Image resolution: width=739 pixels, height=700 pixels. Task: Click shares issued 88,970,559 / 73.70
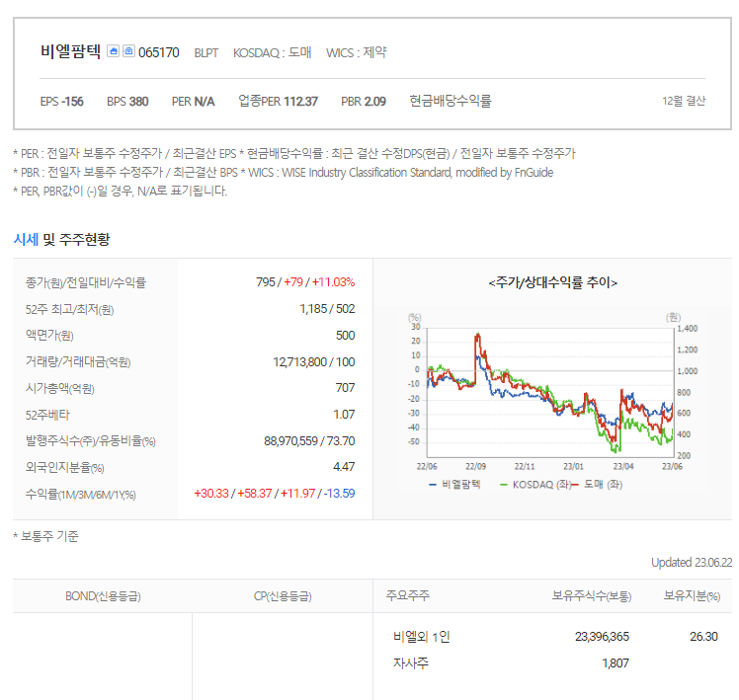click(309, 441)
